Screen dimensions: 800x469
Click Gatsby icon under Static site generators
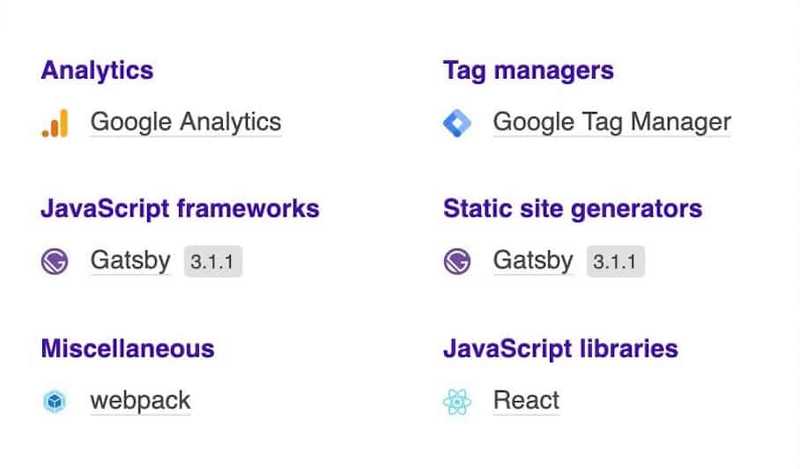point(456,262)
